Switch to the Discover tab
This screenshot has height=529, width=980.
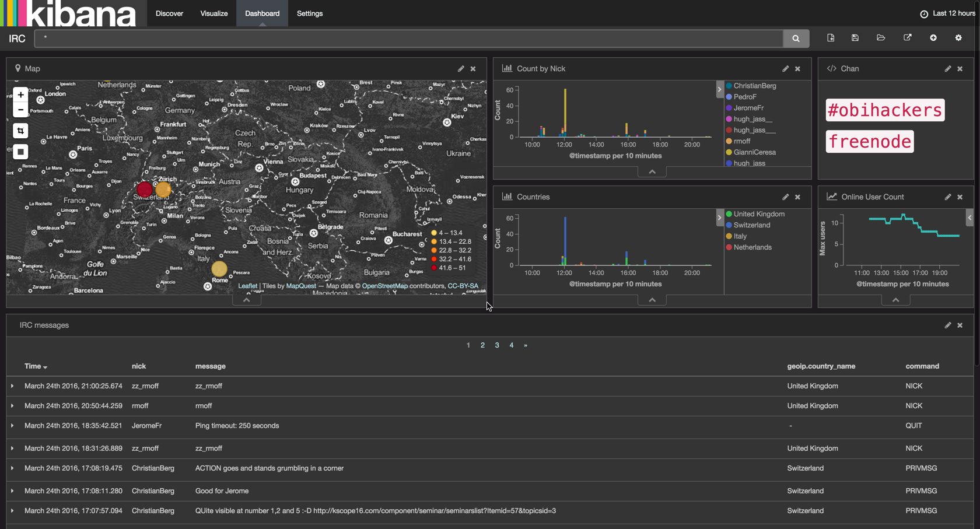click(169, 13)
